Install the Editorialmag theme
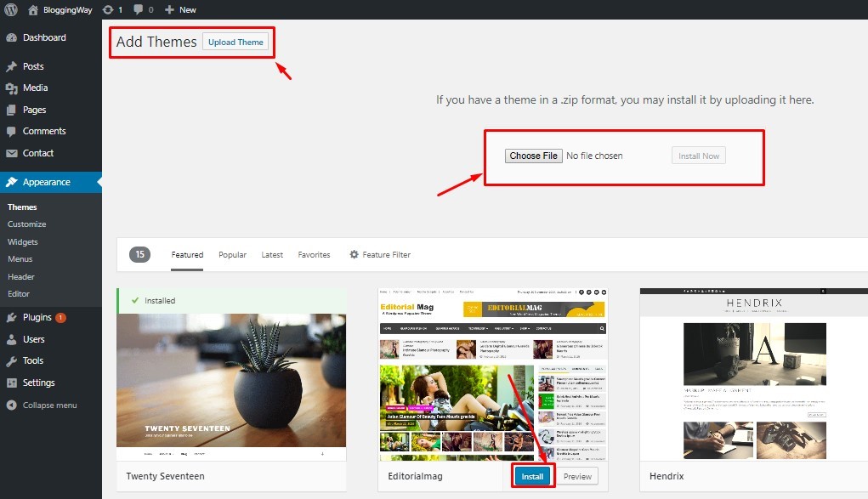868x499 pixels. (532, 476)
